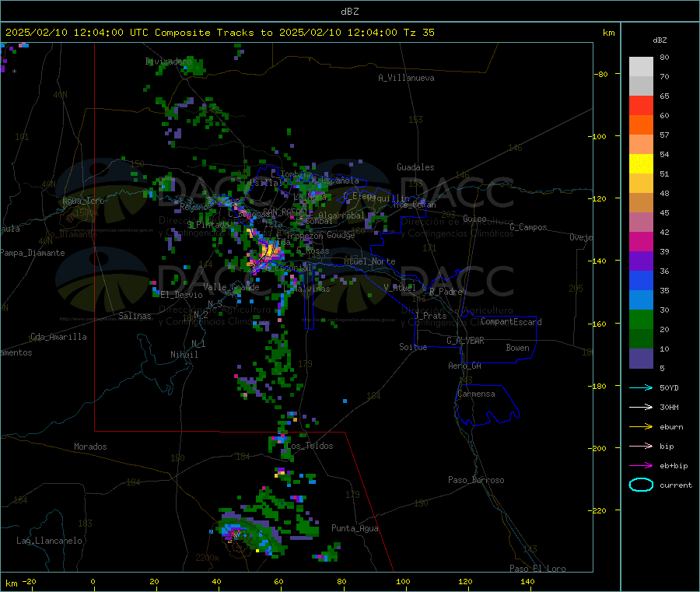Screen dimensions: 700x592
Task: Select the 80 dBZ light gray swatch
Action: pos(641,67)
